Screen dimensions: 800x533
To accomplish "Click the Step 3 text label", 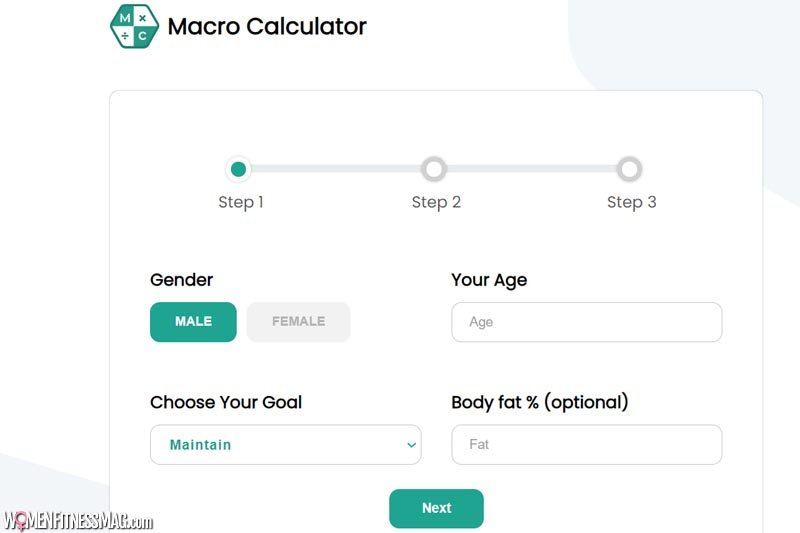I will pyautogui.click(x=632, y=202).
